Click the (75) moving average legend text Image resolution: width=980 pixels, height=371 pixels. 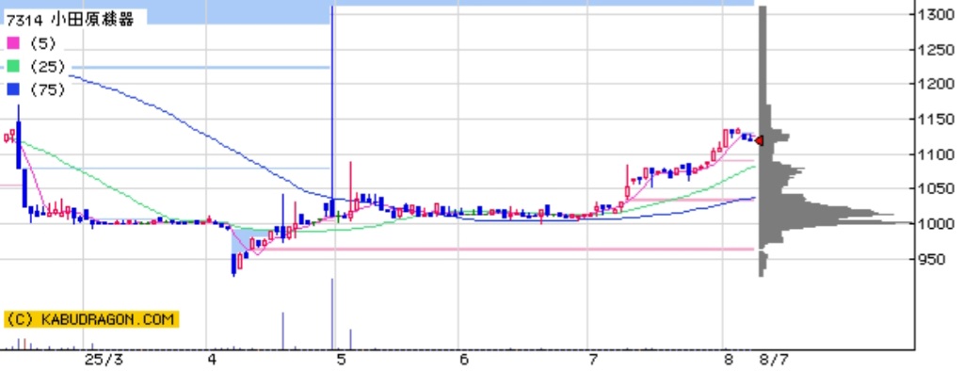point(47,89)
